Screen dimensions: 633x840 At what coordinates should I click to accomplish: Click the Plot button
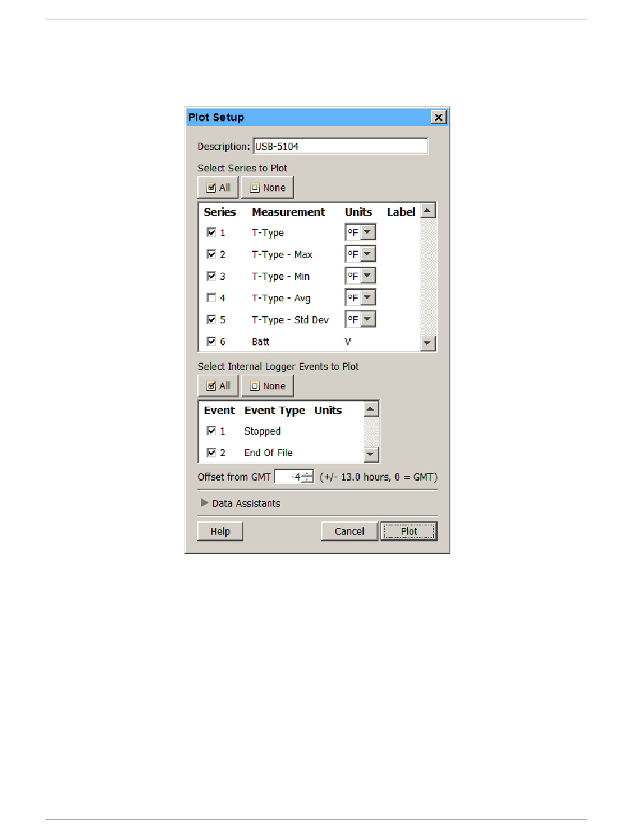pyautogui.click(x=409, y=531)
